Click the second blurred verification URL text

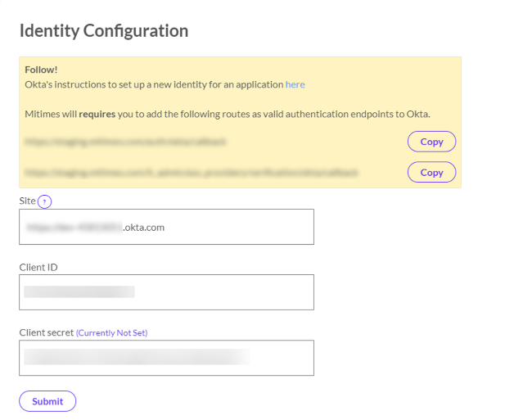click(192, 173)
